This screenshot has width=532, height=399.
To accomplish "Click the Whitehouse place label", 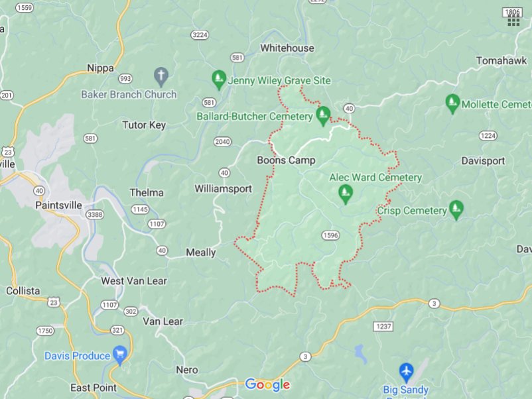I will 287,48.
